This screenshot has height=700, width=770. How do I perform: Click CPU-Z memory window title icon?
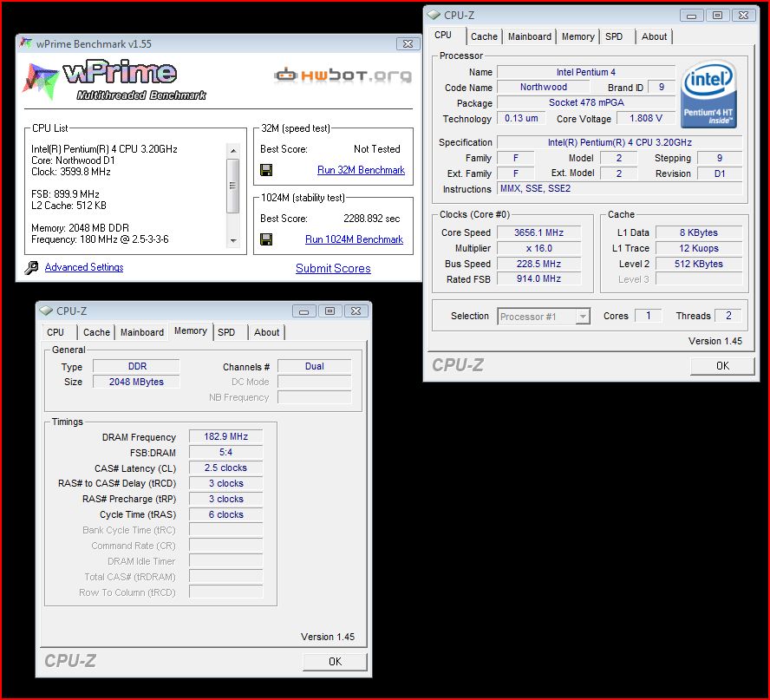[46, 311]
